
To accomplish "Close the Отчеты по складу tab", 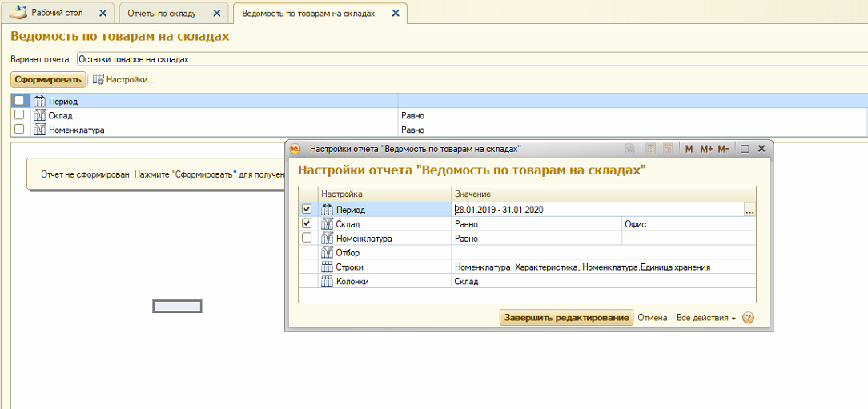I will tap(216, 13).
